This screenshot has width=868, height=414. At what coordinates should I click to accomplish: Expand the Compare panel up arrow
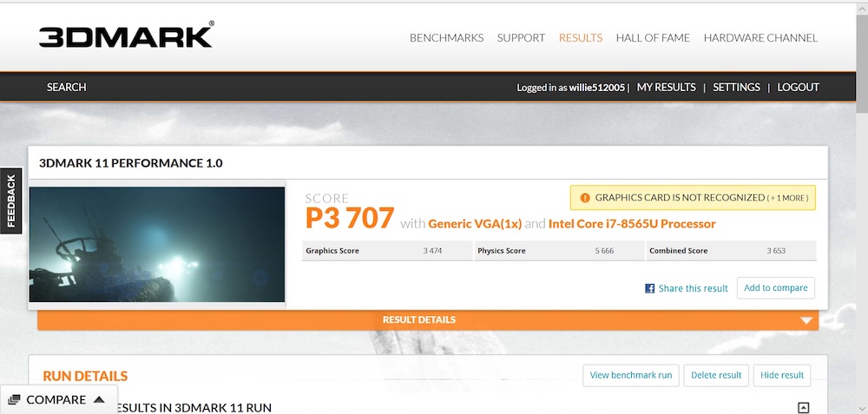click(x=99, y=400)
